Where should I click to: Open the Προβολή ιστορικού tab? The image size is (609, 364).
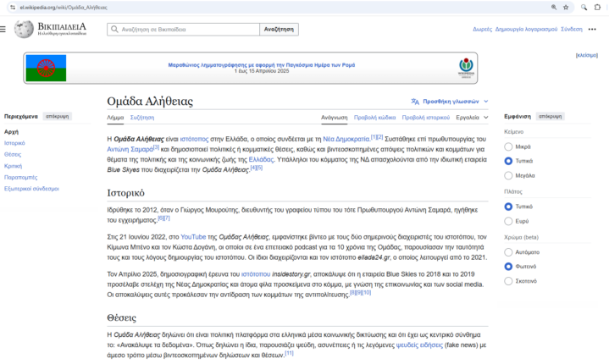pos(426,117)
